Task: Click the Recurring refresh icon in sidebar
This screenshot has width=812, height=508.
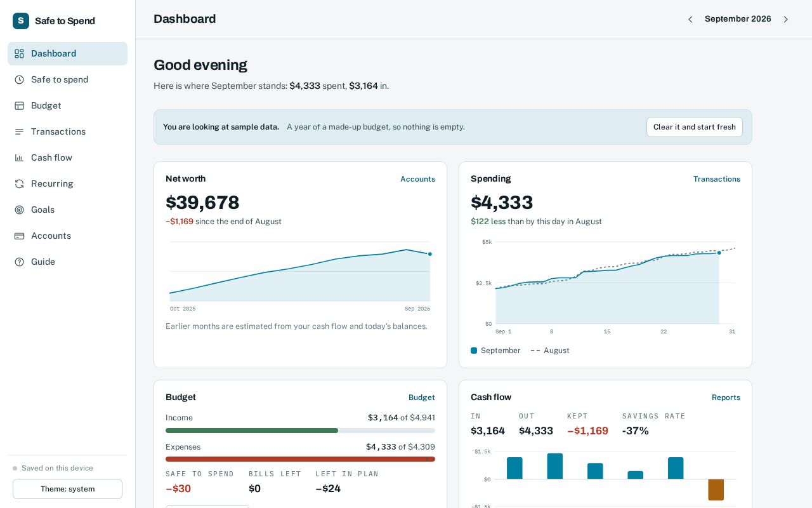Action: tap(20, 184)
